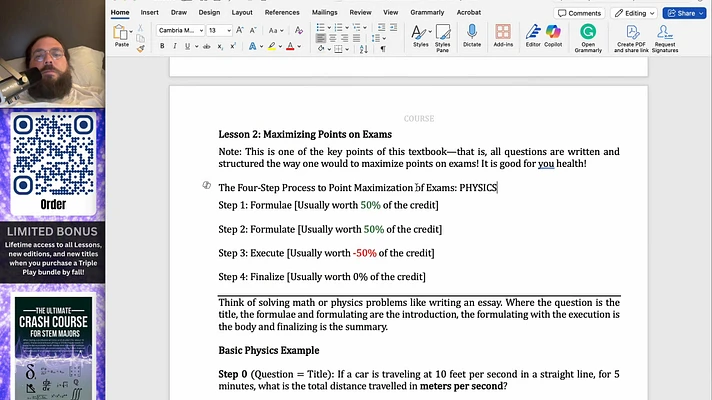Open the Acrobat tab

tap(469, 12)
